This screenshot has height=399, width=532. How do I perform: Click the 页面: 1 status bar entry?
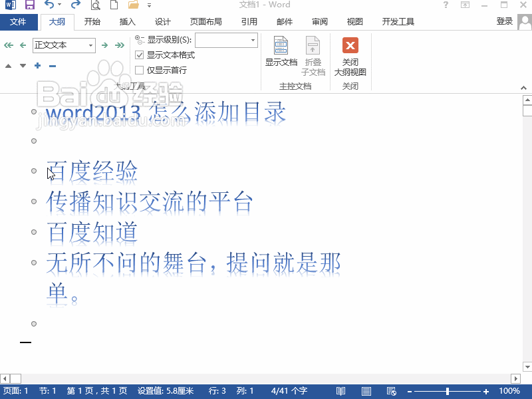[15, 391]
